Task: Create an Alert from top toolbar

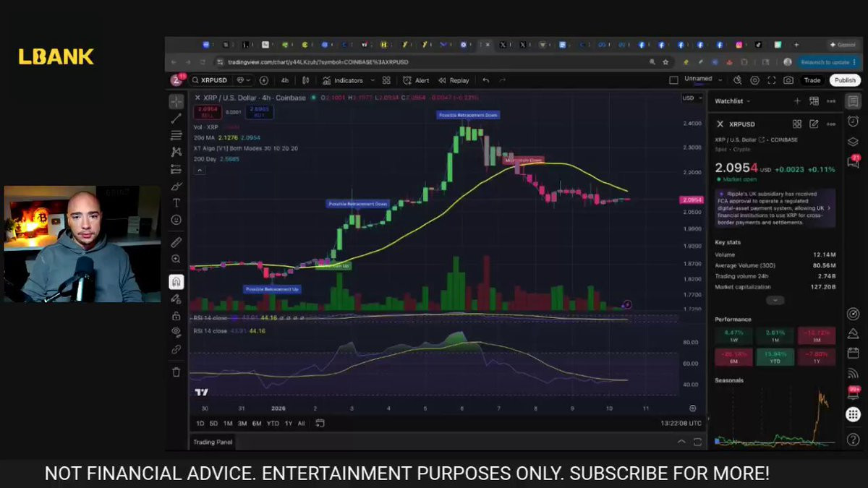Action: 417,80
